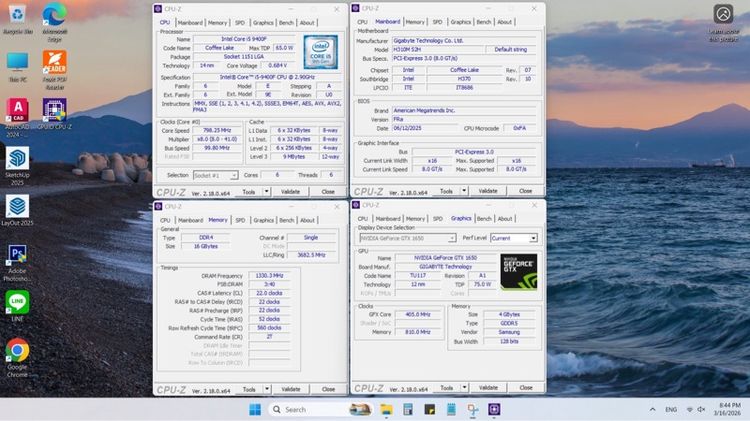750x421 pixels.
Task: Open the LINE desktop shortcut
Action: pyautogui.click(x=17, y=306)
